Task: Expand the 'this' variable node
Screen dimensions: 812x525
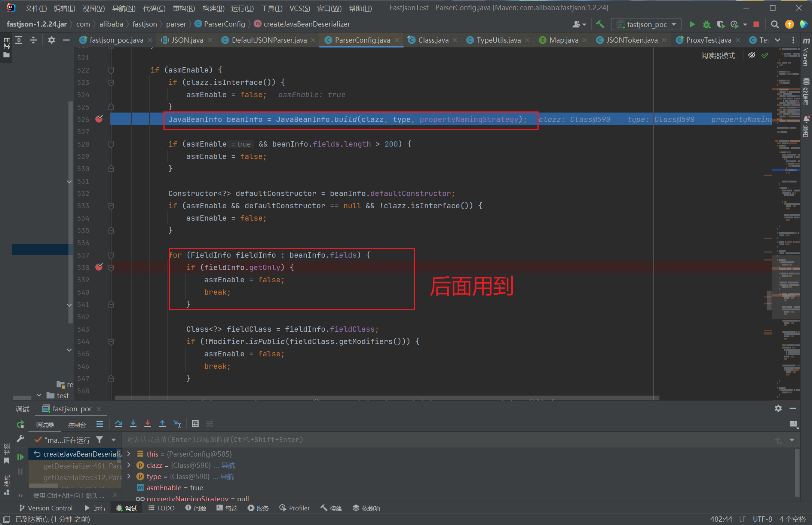Action: pyautogui.click(x=129, y=454)
